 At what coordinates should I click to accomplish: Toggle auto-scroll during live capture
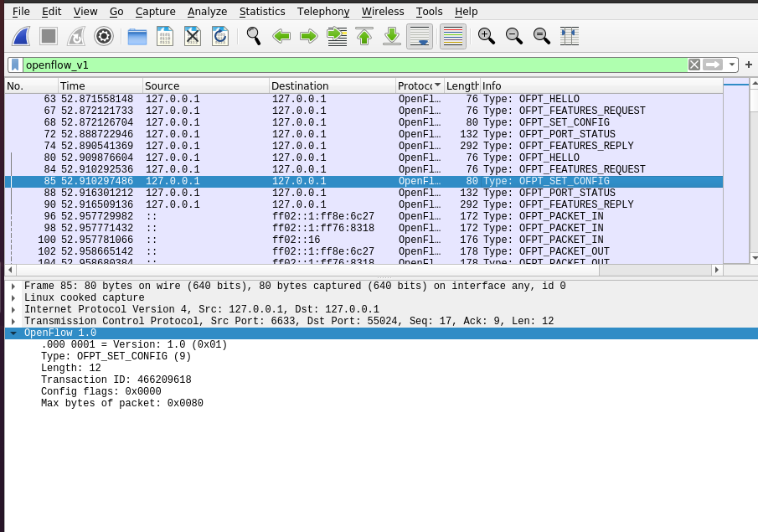click(420, 36)
